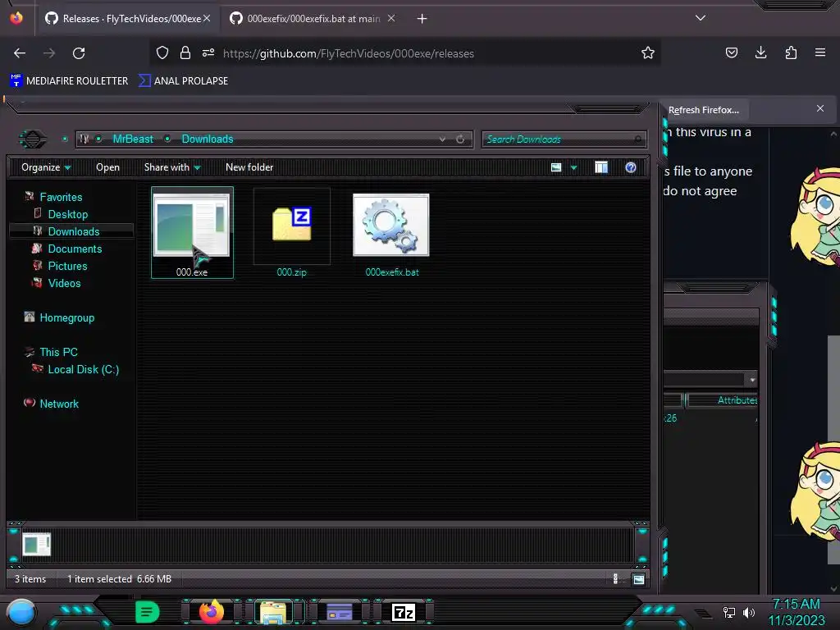
Task: Open Firefox from the taskbar
Action: tap(211, 612)
